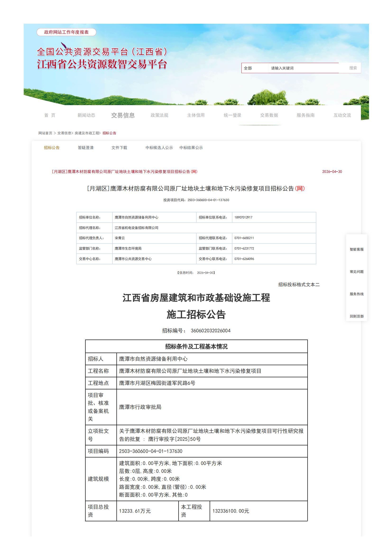Click the 招标投标格式文本二 label
Viewport: 392px width, 555px height.
(299, 285)
